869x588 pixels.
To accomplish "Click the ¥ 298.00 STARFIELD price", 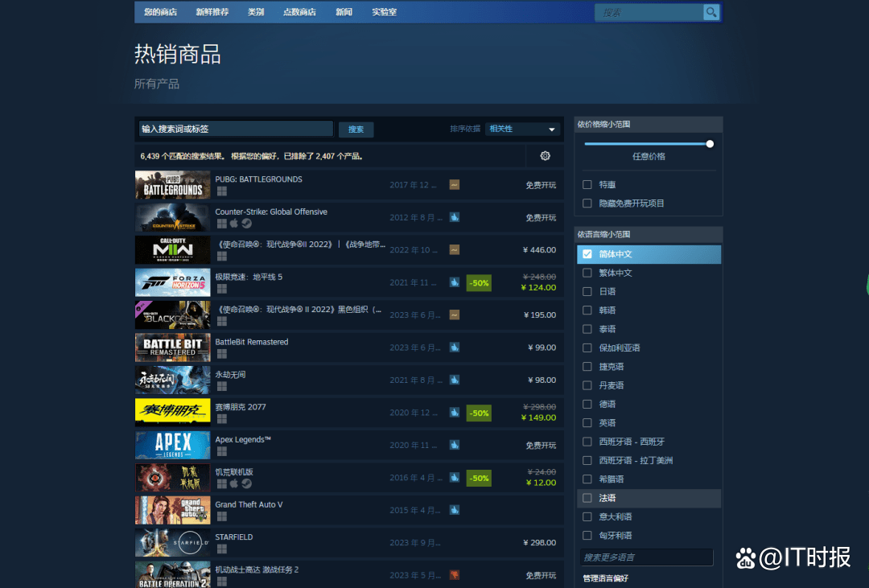I will pos(539,543).
